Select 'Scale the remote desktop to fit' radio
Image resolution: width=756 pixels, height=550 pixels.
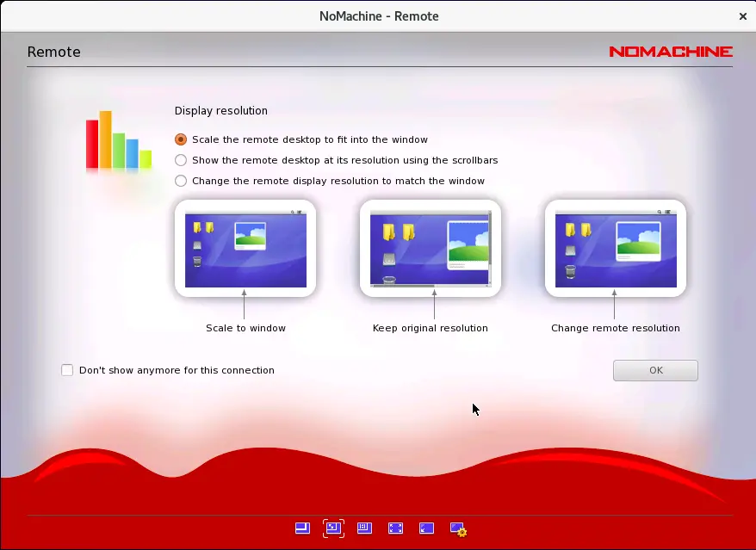click(181, 139)
